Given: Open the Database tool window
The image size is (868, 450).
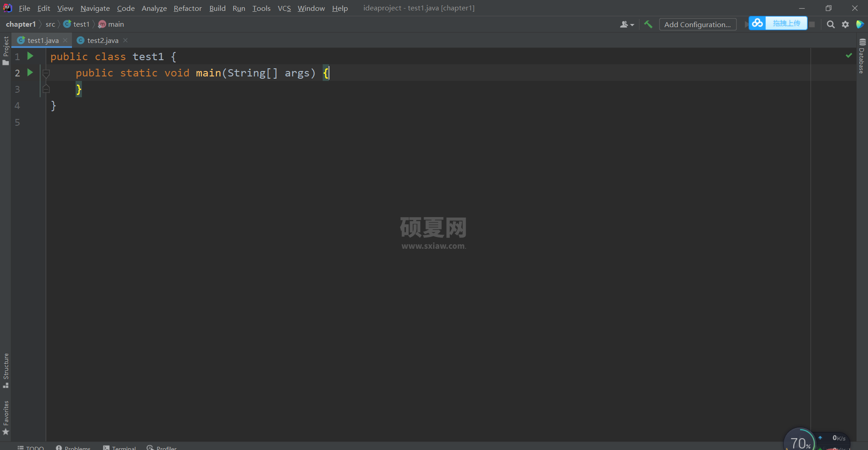Looking at the screenshot, I should pos(862,56).
